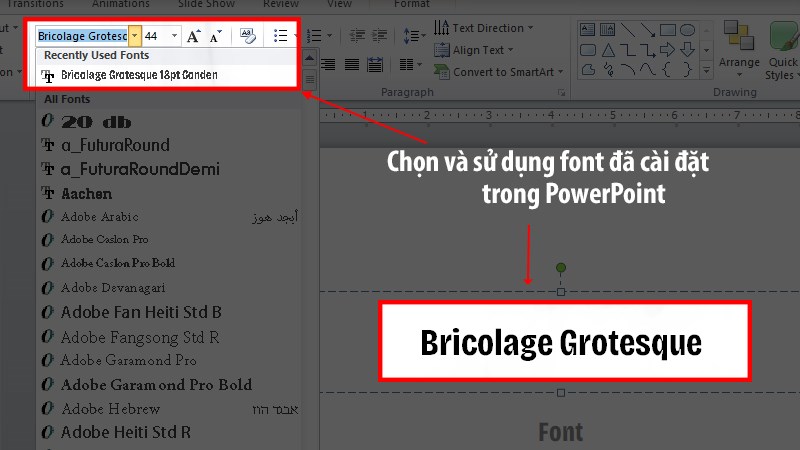
Task: Click the Clear All Formatting icon
Action: 248,36
